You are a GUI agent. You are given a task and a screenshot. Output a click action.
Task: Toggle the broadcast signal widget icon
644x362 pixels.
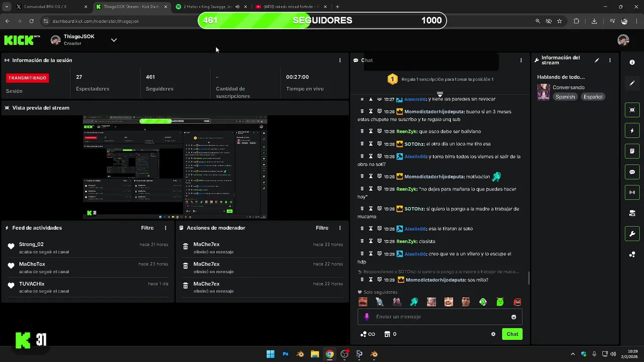[632, 193]
